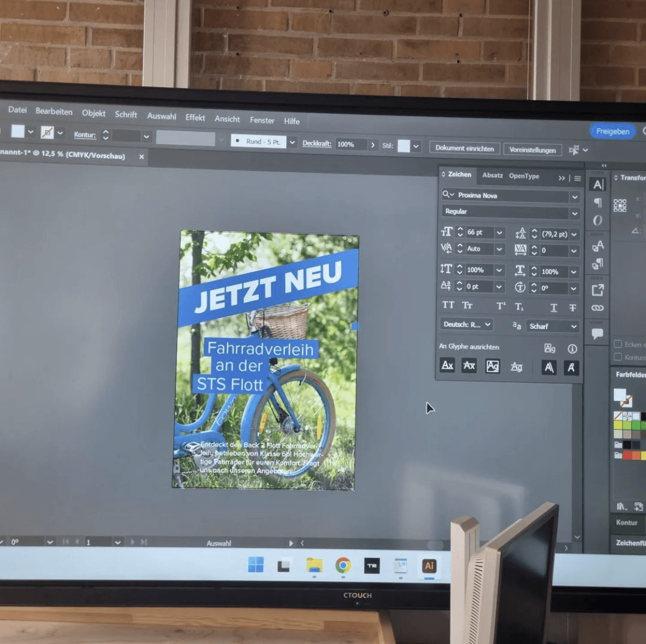This screenshot has width=646, height=644.
Task: Toggle Underline text style icon
Action: 554,307
